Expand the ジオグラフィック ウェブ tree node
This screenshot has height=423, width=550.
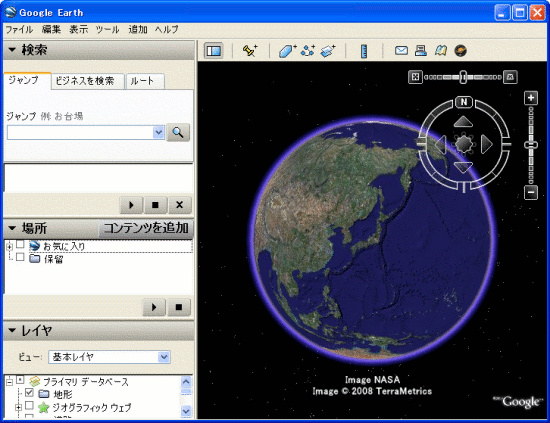click(x=18, y=408)
